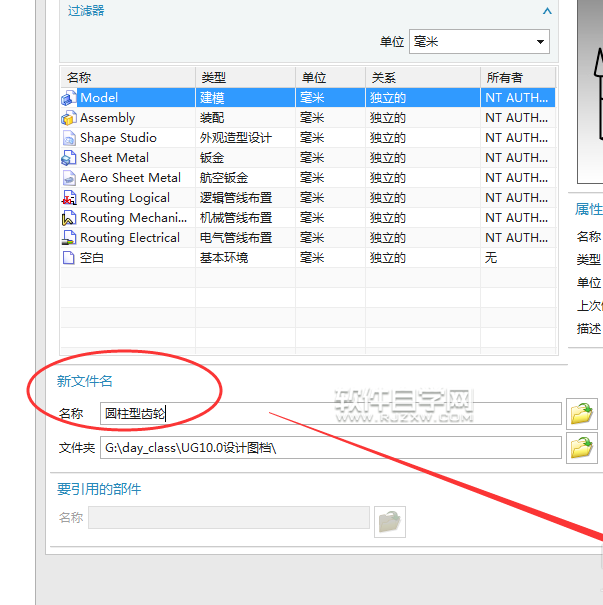603x605 pixels.
Task: Click the Model template icon
Action: [x=69, y=98]
